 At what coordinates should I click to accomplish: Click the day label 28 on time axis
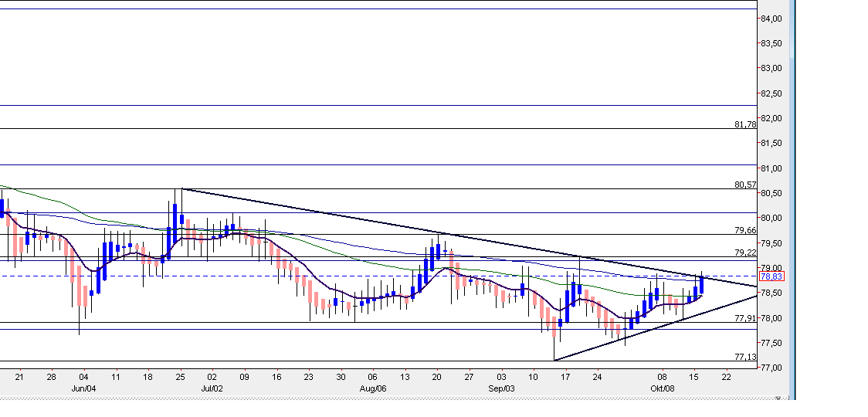pyautogui.click(x=52, y=377)
